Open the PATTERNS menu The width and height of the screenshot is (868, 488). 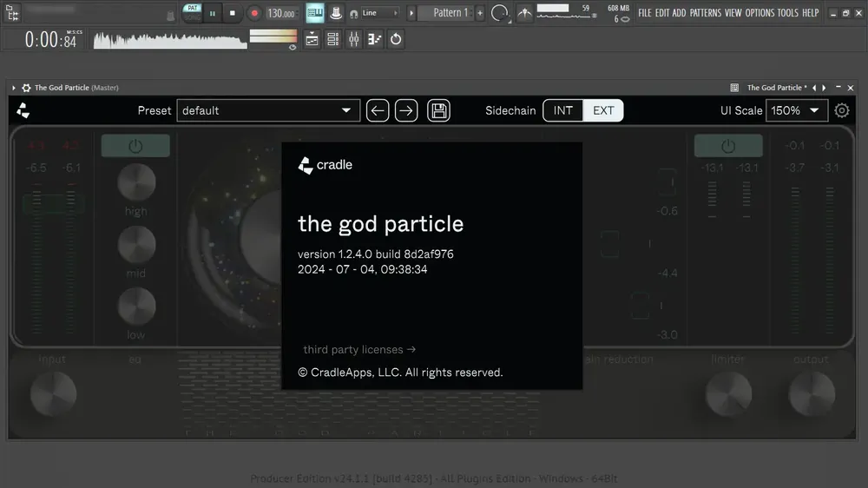(705, 13)
